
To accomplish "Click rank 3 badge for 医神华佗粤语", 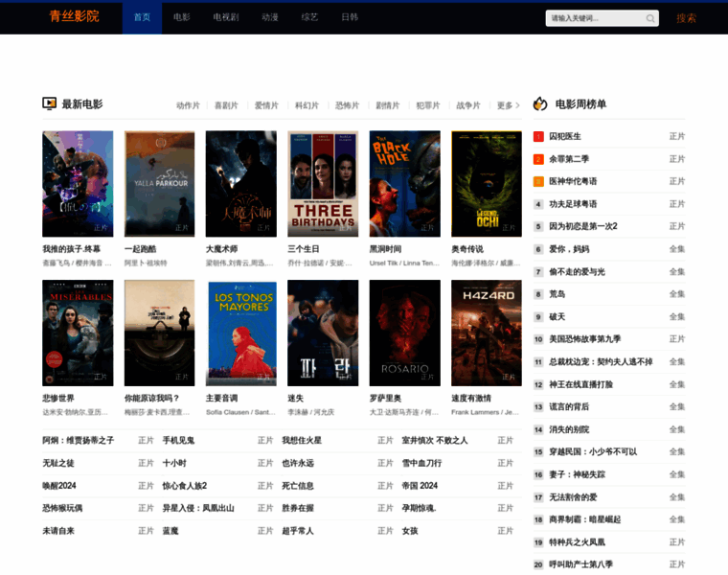I will 538,181.
